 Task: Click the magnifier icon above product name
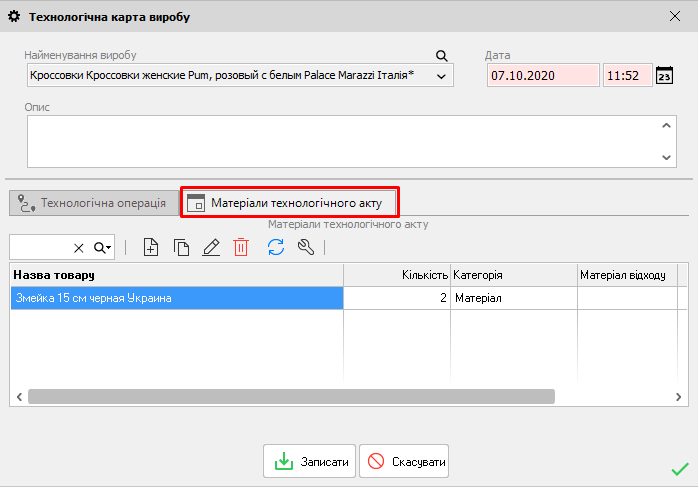[442, 56]
